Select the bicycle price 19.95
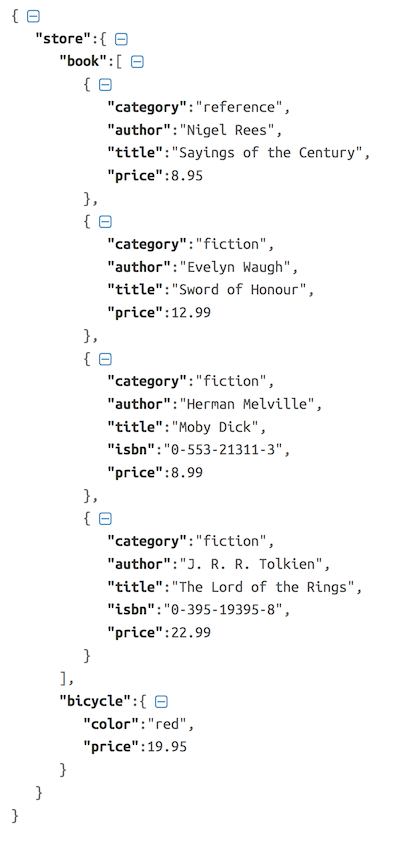400x842 pixels. pyautogui.click(x=167, y=747)
